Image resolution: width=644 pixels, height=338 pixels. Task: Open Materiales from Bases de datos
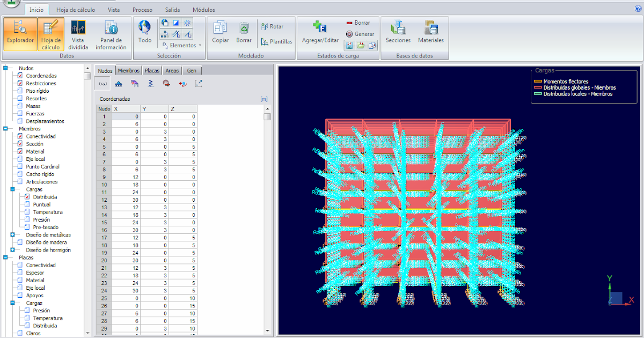431,33
